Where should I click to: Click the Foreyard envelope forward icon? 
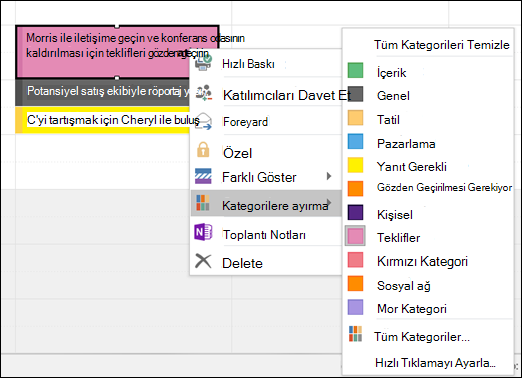tap(203, 121)
